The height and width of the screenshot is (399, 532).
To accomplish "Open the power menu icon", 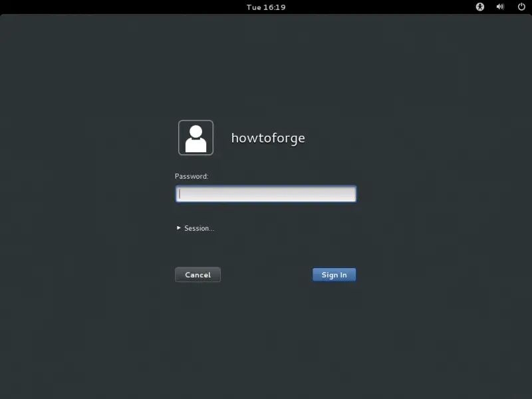I will pos(521,7).
